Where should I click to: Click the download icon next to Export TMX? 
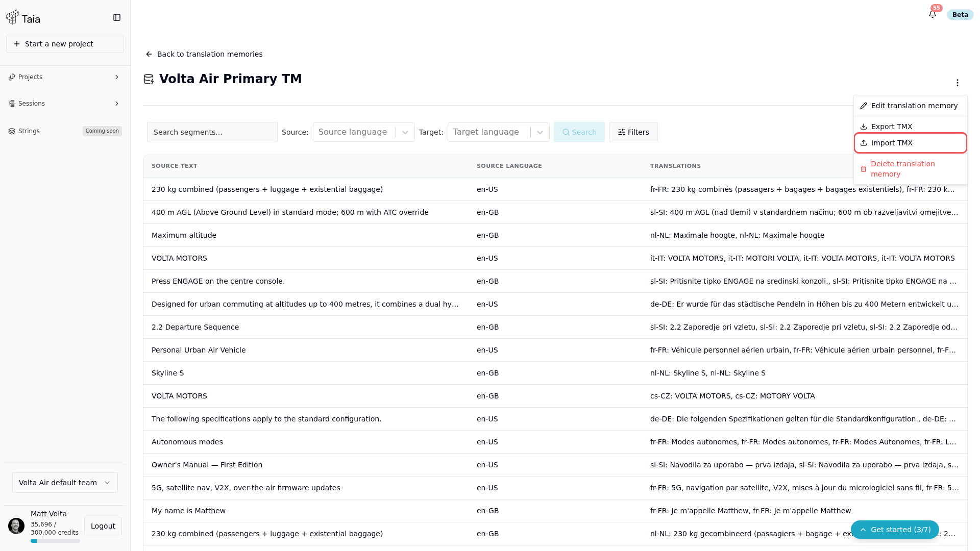[864, 127]
